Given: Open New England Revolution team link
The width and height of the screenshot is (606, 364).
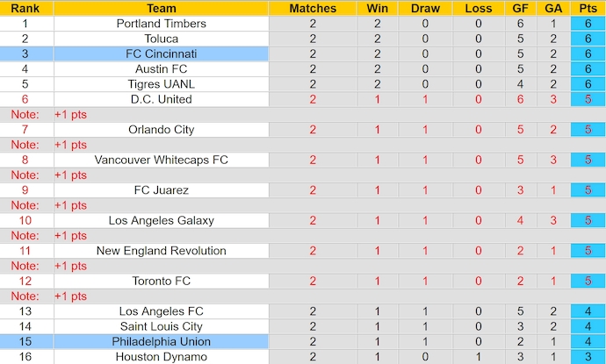Looking at the screenshot, I should [x=162, y=251].
